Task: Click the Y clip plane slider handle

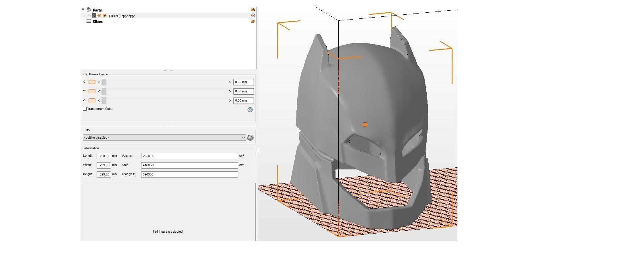Action: coord(104,91)
